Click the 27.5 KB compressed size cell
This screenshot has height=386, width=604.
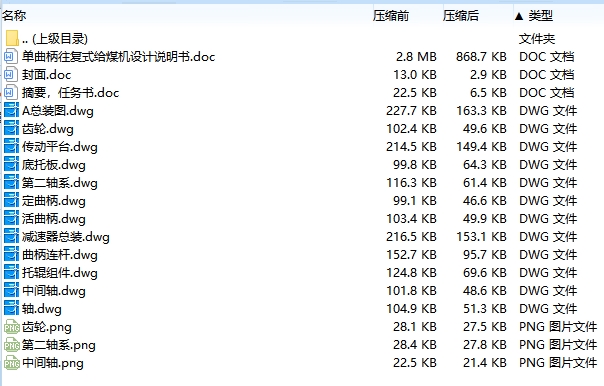point(485,327)
